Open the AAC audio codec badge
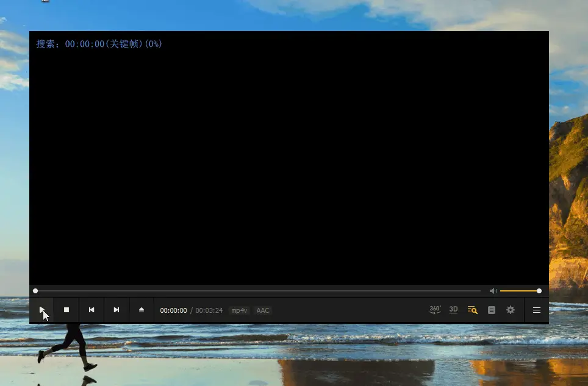The width and height of the screenshot is (588, 386). (262, 310)
